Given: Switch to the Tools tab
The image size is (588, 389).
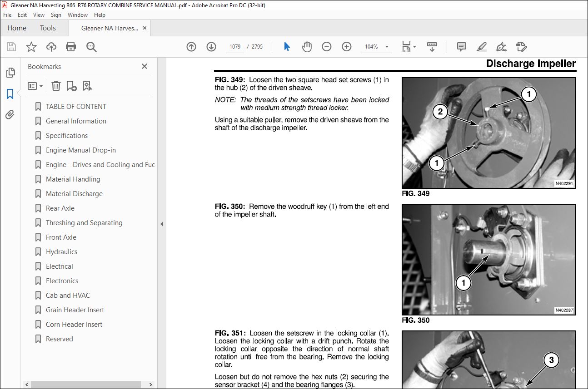Looking at the screenshot, I should point(48,28).
